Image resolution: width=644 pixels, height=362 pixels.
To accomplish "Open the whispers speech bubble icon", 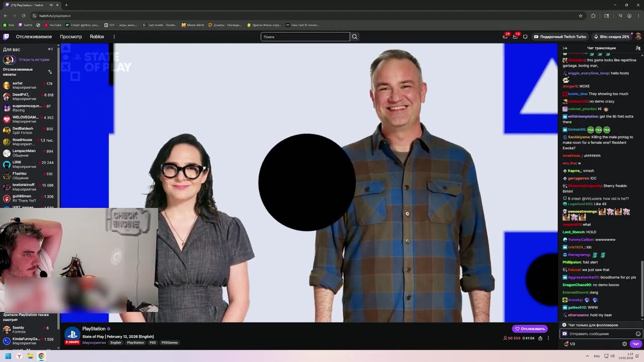I will [525, 37].
